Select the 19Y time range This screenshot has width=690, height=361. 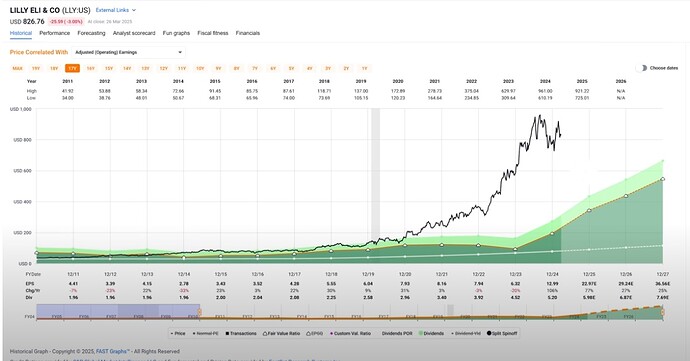(x=36, y=68)
